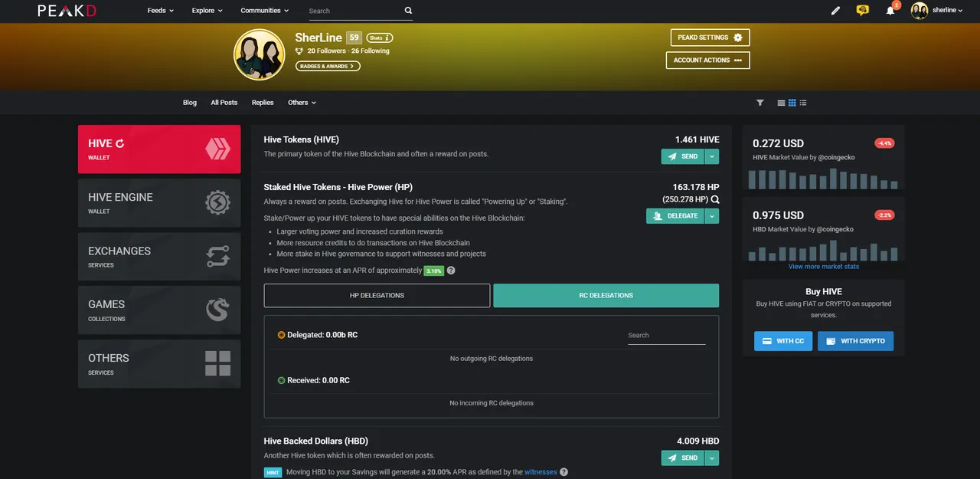Click the Hive Engine gear icon

coord(217,203)
